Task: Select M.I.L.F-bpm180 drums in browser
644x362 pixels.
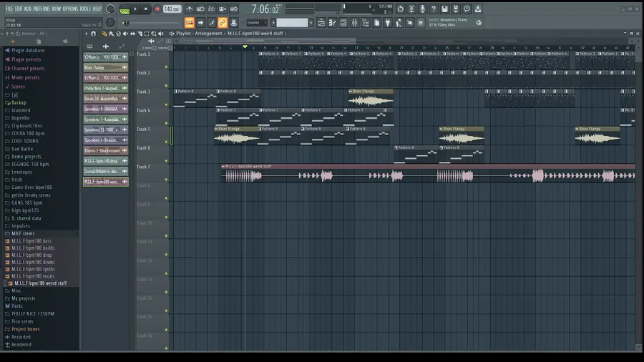Action: pos(33,262)
